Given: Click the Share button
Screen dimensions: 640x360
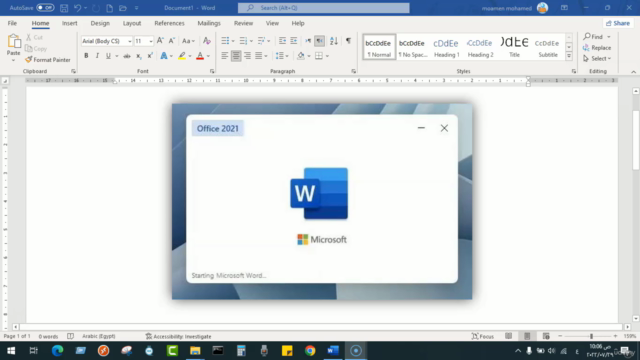Looking at the screenshot, I should tap(618, 23).
